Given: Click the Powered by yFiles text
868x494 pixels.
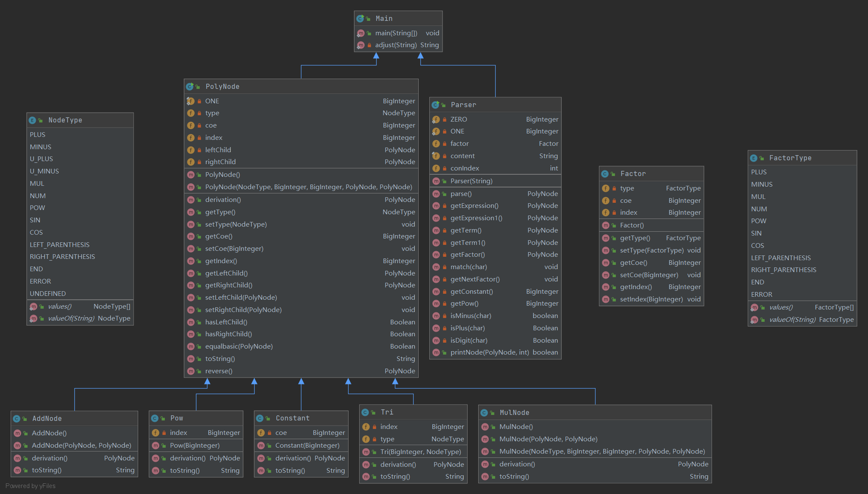Looking at the screenshot, I should point(31,486).
